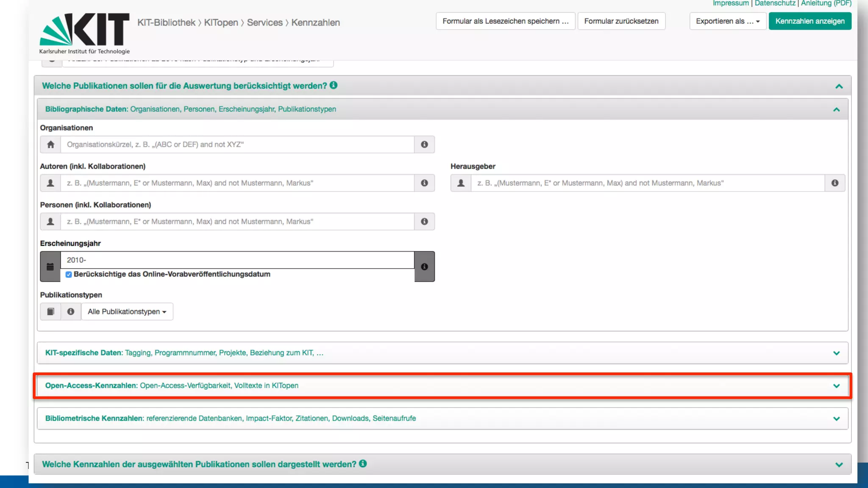Click info icon beside Alle Publikationstypen
This screenshot has height=488, width=868.
[x=71, y=311]
